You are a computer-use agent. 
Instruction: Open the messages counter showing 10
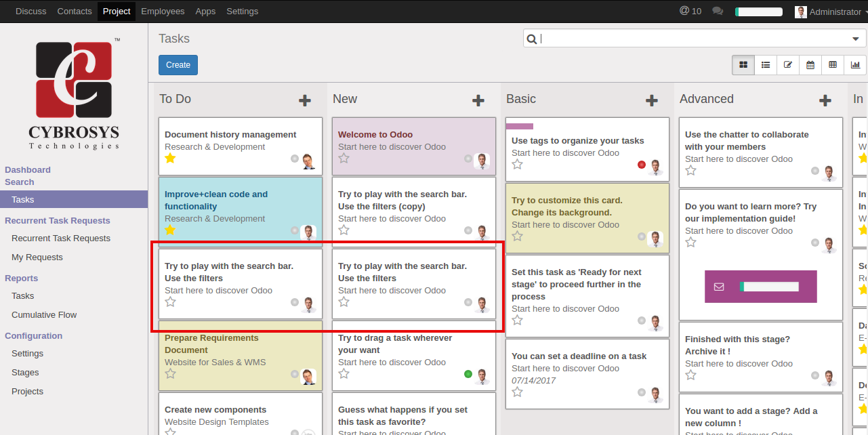click(690, 11)
